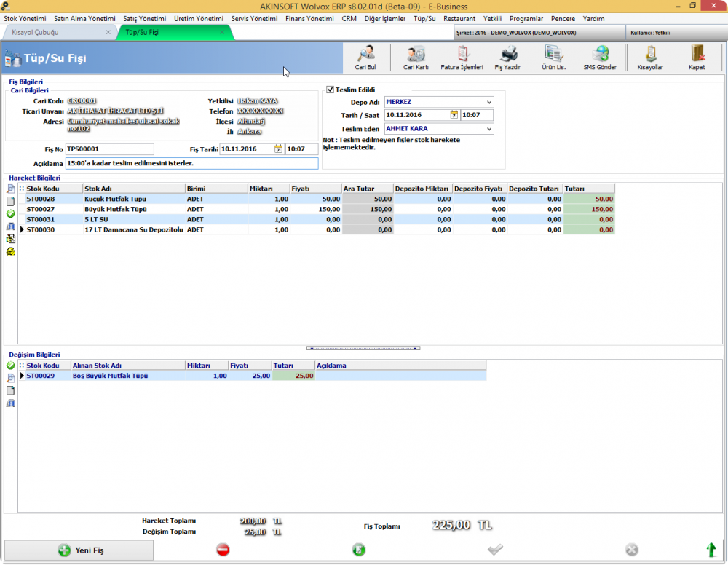This screenshot has width=728, height=565.
Task: Click green up arrow icon at bottom right
Action: 711,550
